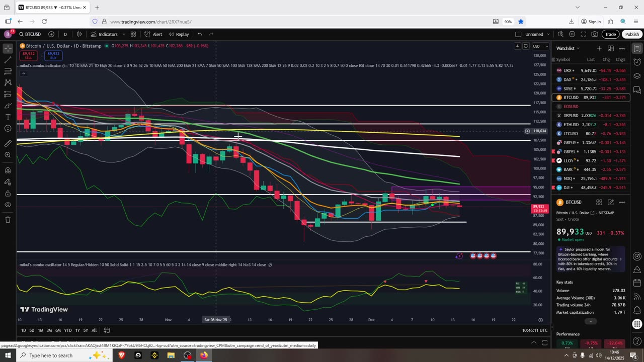Undo the last chart action
This screenshot has height=362, width=644.
200,34
